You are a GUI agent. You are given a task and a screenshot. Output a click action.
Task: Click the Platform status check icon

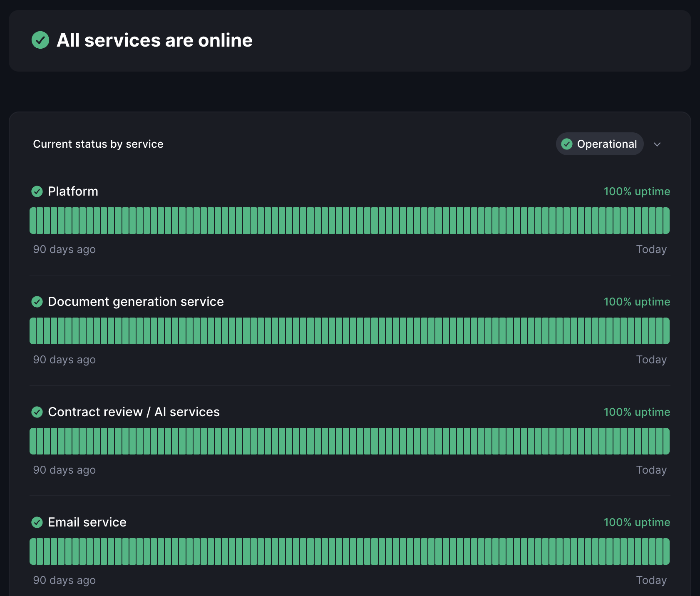[x=37, y=191]
